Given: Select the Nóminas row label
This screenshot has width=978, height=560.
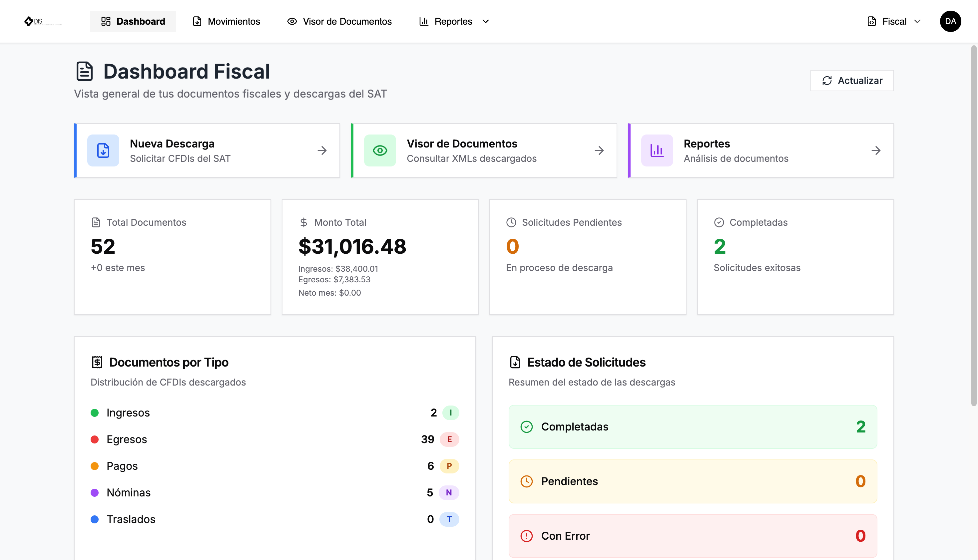Looking at the screenshot, I should pos(129,493).
